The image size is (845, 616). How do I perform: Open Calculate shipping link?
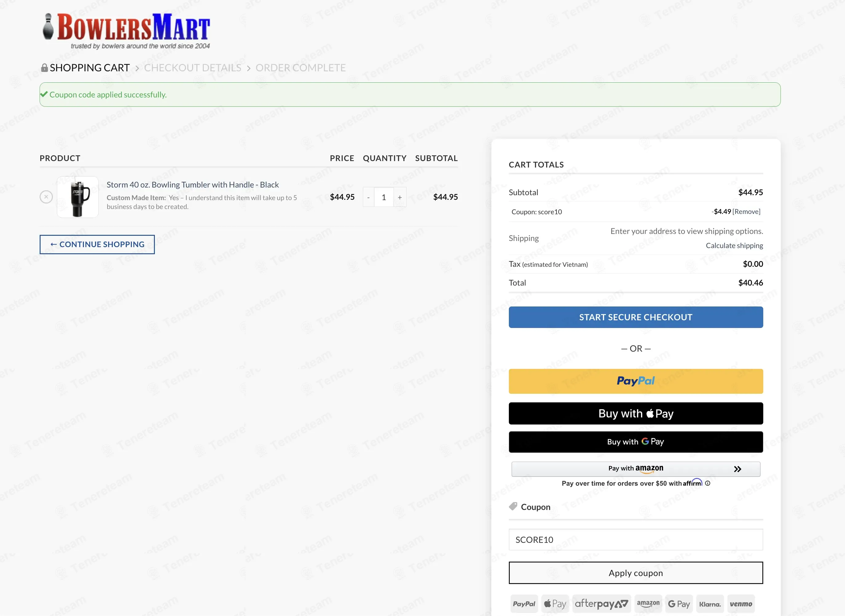pyautogui.click(x=734, y=245)
